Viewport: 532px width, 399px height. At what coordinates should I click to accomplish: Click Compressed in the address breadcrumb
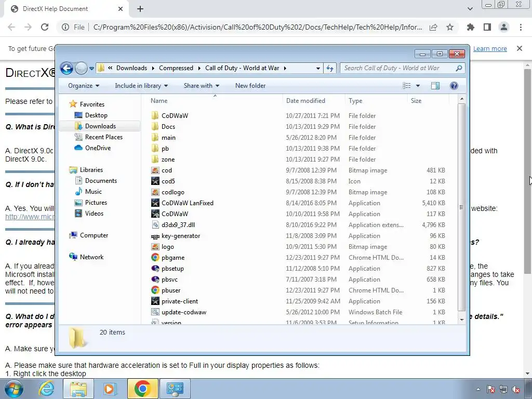point(176,68)
